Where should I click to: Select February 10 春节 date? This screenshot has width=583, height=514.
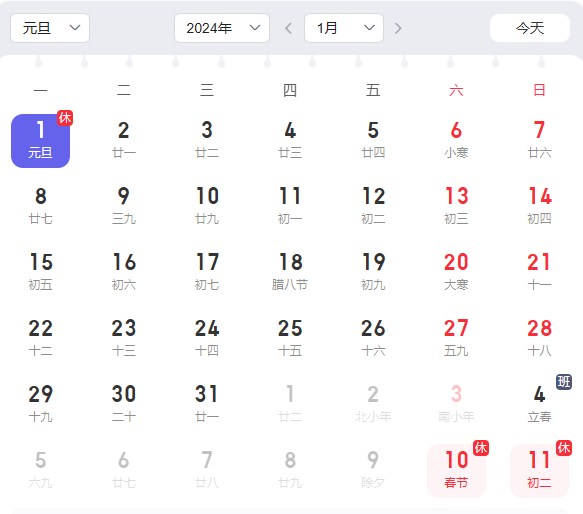[457, 470]
